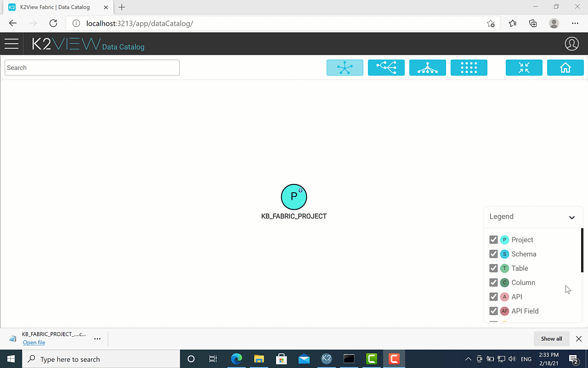Return to the catalog home view

tap(565, 68)
